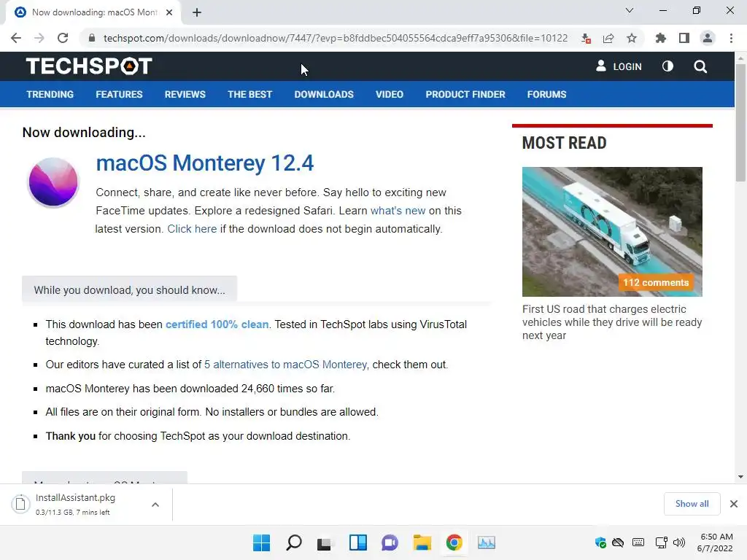Open Chrome profile avatar menu

(x=708, y=38)
